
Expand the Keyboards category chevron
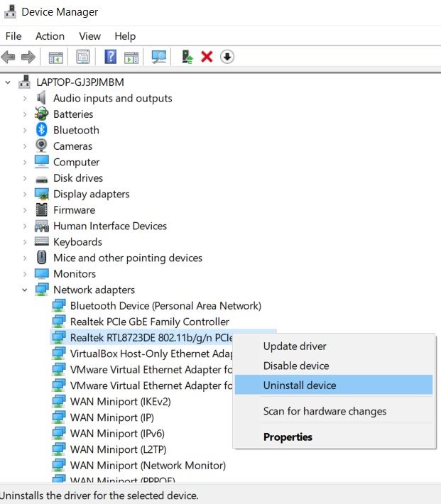(25, 242)
